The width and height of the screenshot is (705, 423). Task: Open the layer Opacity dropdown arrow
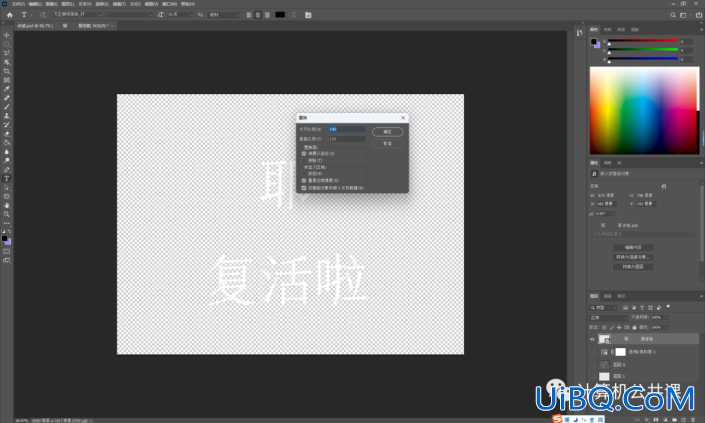click(x=667, y=317)
